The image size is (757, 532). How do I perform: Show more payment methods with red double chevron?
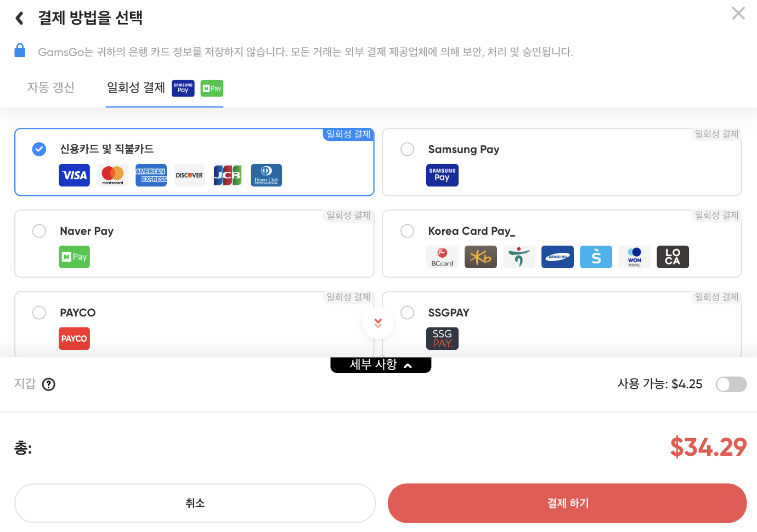(378, 323)
